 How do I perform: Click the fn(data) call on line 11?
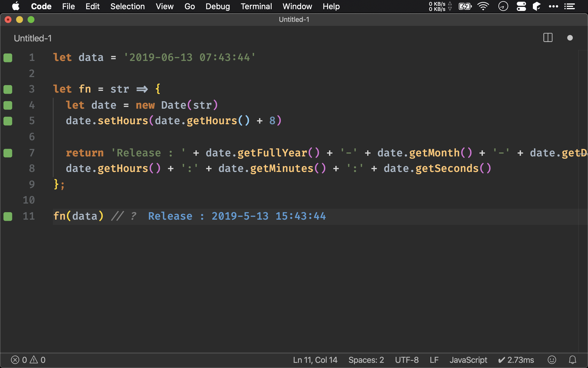[x=78, y=216]
